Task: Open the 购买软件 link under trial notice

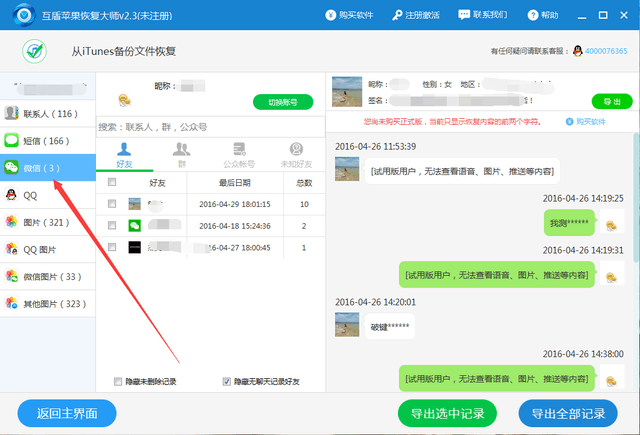Action: click(x=586, y=122)
